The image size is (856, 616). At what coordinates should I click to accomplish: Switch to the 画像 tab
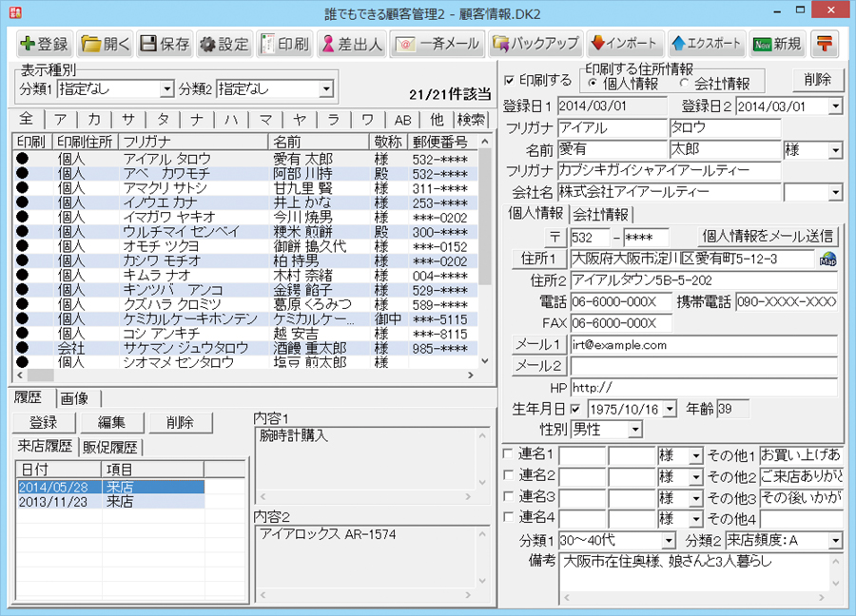point(77,397)
